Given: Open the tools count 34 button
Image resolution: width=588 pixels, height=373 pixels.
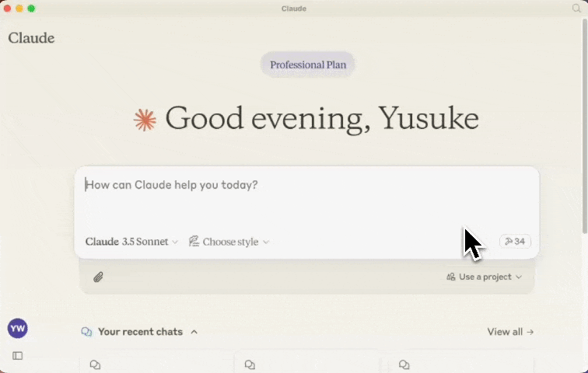Looking at the screenshot, I should coord(515,242).
